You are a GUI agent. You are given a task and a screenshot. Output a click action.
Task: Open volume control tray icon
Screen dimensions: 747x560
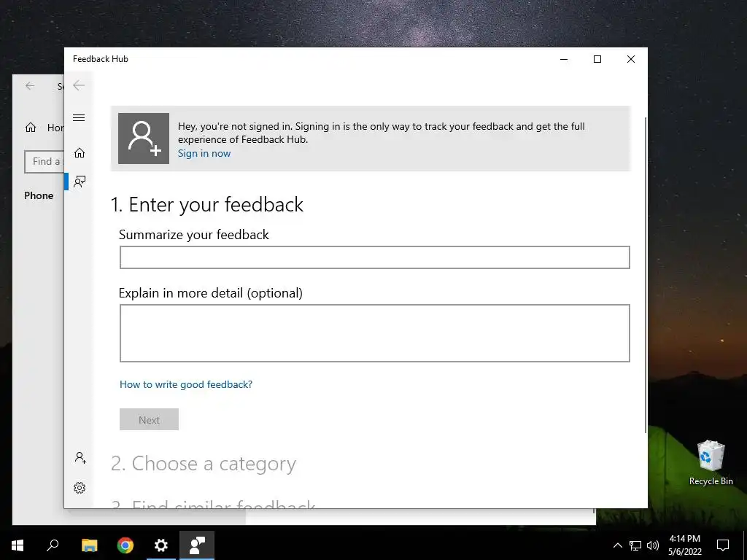tap(653, 545)
